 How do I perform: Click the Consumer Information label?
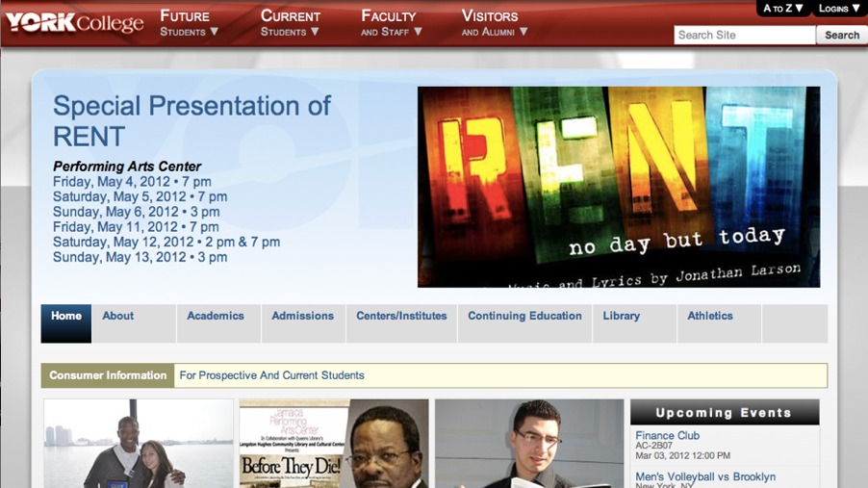tap(108, 375)
